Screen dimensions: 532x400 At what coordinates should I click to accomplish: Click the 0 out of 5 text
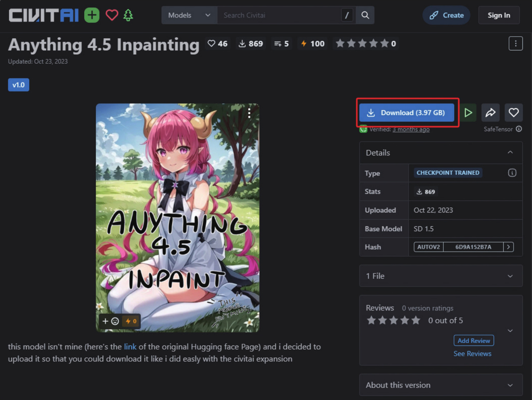tap(445, 320)
